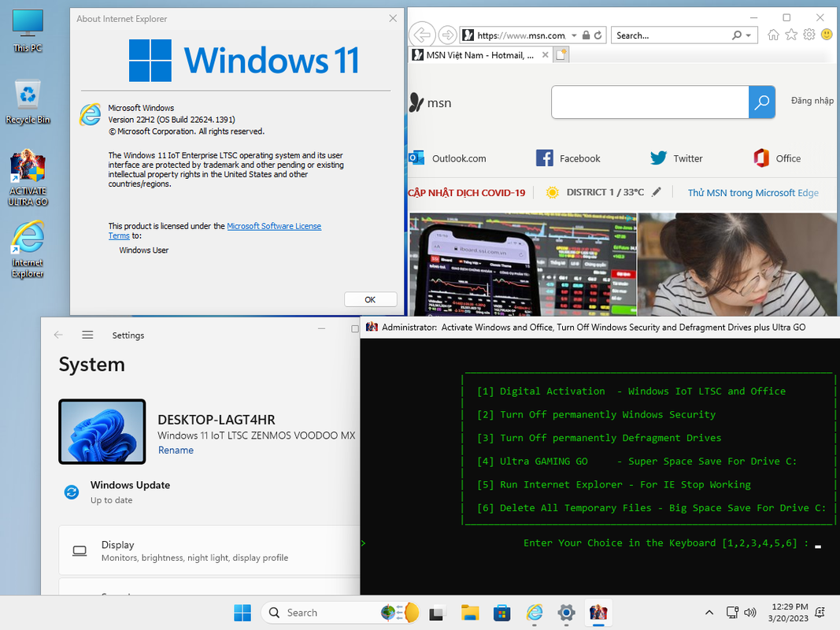Click option [1] Digital Activation in console

coord(631,391)
